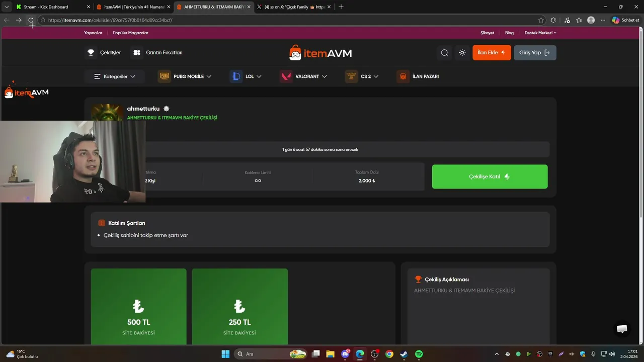
Task: Click the taskbar Ara search box
Action: pyautogui.click(x=271, y=354)
